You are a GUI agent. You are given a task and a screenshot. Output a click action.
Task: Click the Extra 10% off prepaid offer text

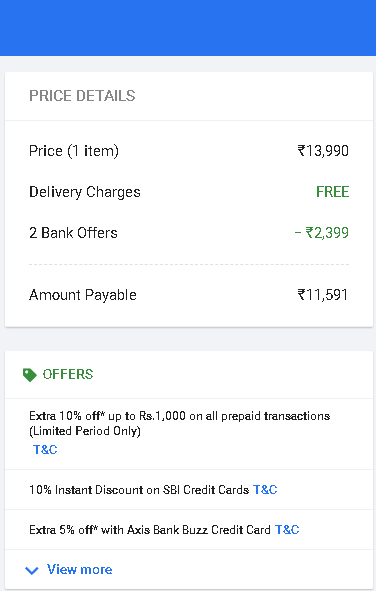tap(180, 423)
